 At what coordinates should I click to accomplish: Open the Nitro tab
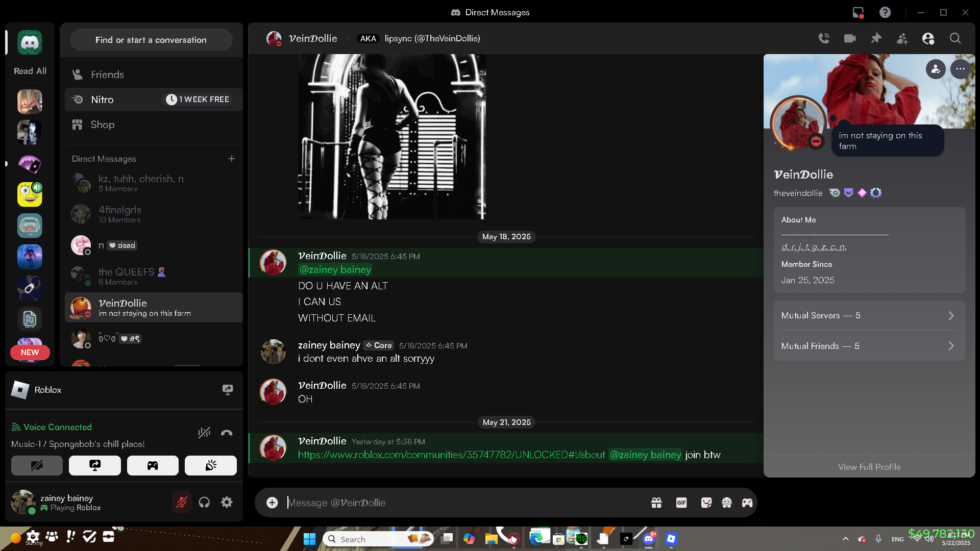click(154, 99)
